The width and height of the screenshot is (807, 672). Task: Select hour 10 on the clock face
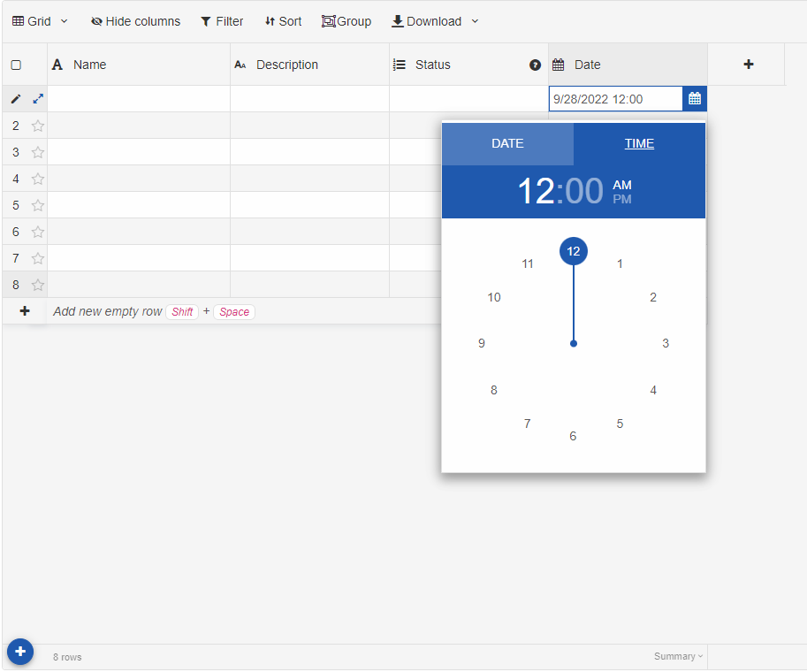pyautogui.click(x=494, y=297)
